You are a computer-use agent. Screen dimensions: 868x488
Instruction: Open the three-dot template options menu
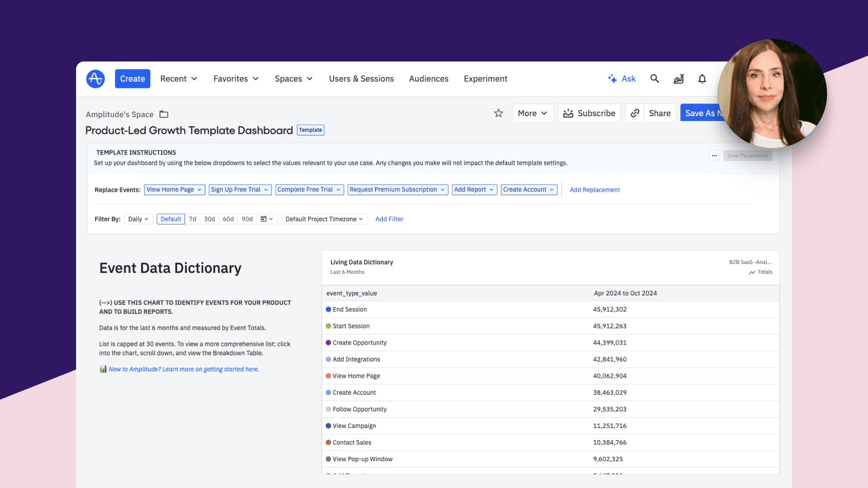coord(714,156)
